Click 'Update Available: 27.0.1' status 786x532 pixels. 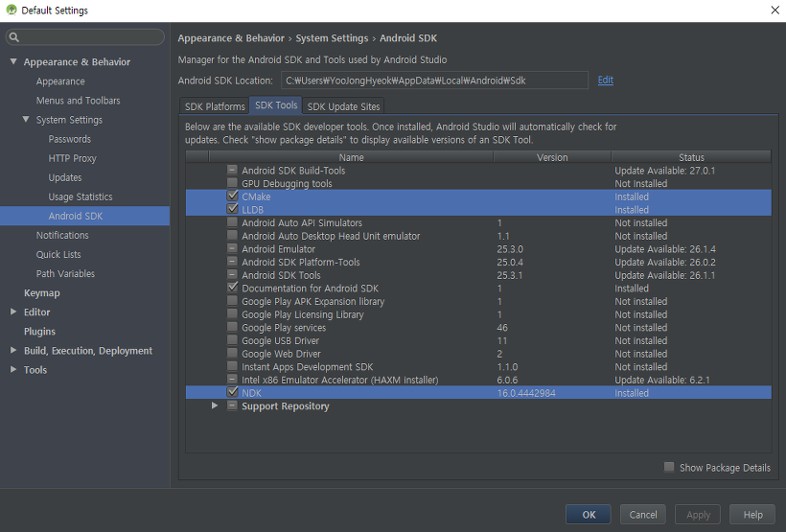point(664,171)
